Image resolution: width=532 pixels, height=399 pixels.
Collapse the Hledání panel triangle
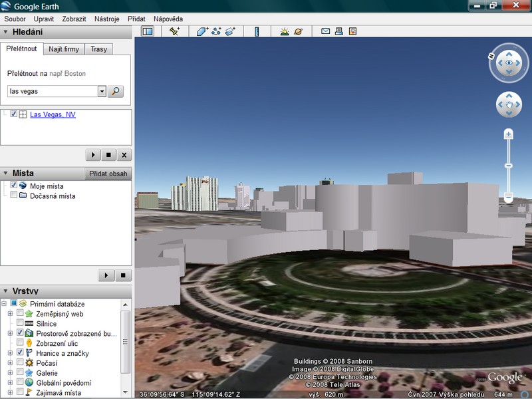point(5,32)
